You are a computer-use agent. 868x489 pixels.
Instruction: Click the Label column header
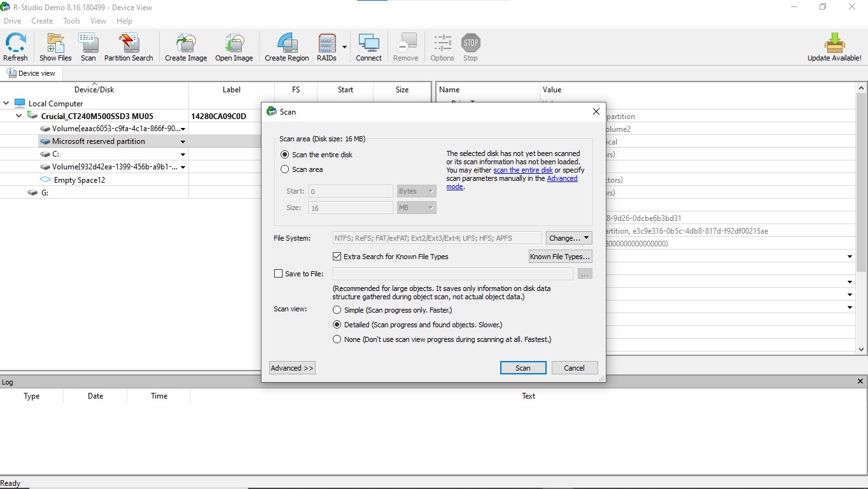(x=232, y=90)
